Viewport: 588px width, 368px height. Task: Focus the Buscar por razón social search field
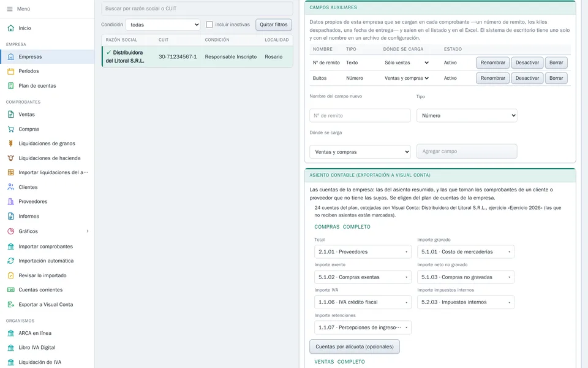[197, 8]
